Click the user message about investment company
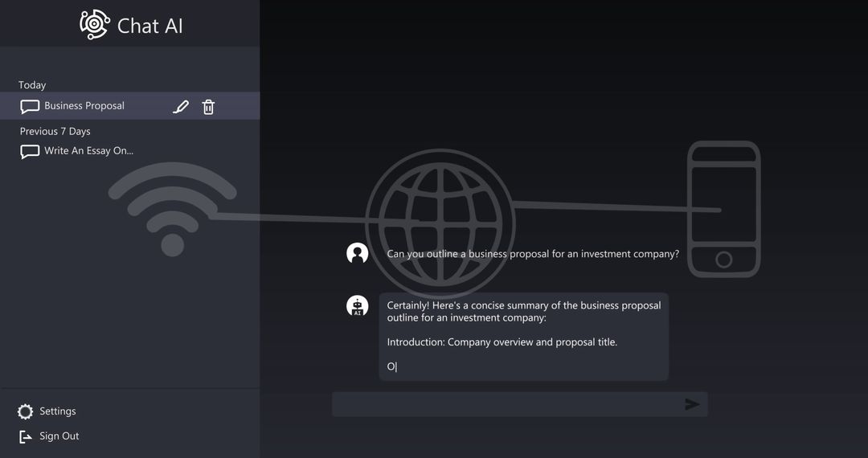Image resolution: width=868 pixels, height=458 pixels. (533, 254)
